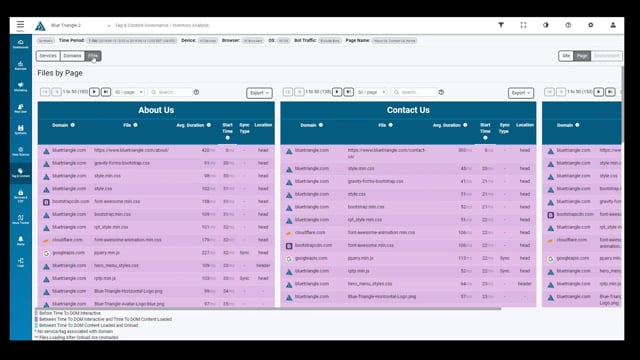Open Alerts bell in left sidebar
This screenshot has height=360, width=640.
(x=20, y=240)
